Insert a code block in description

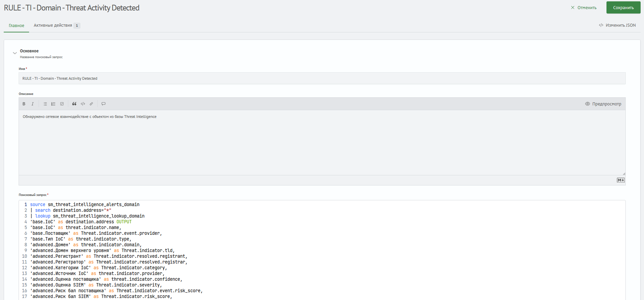click(83, 104)
